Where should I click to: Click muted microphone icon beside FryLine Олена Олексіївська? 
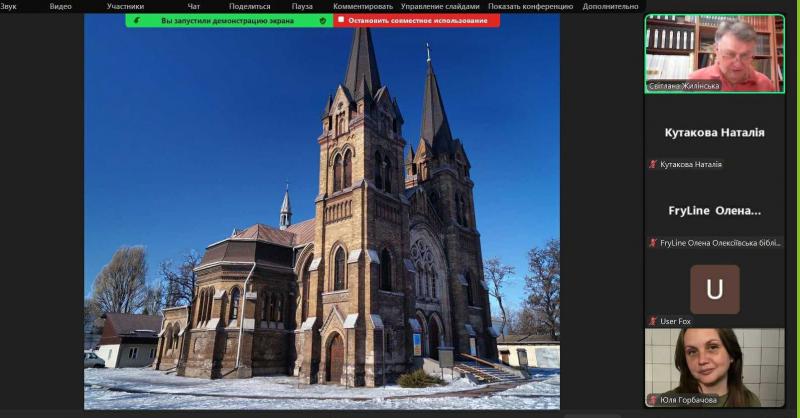652,243
